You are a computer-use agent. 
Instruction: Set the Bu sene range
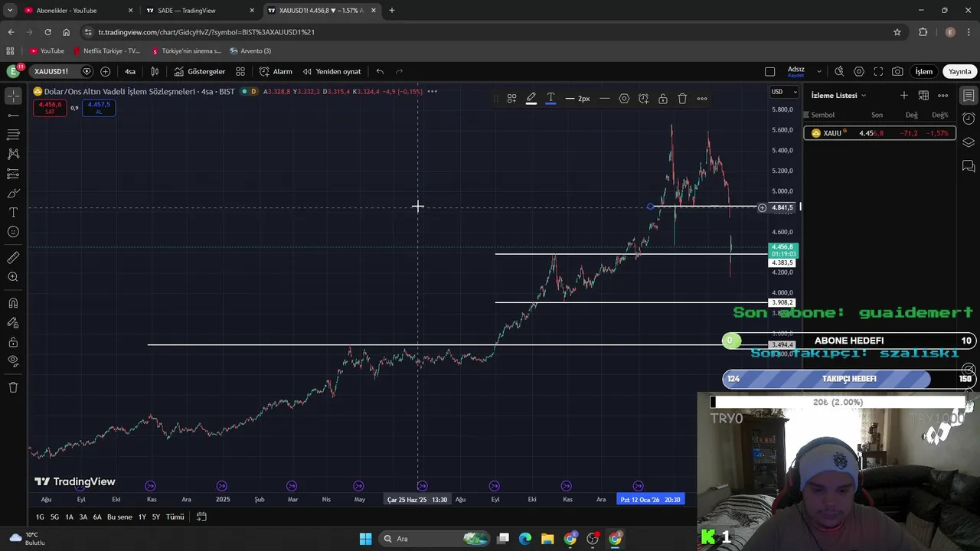pos(119,517)
